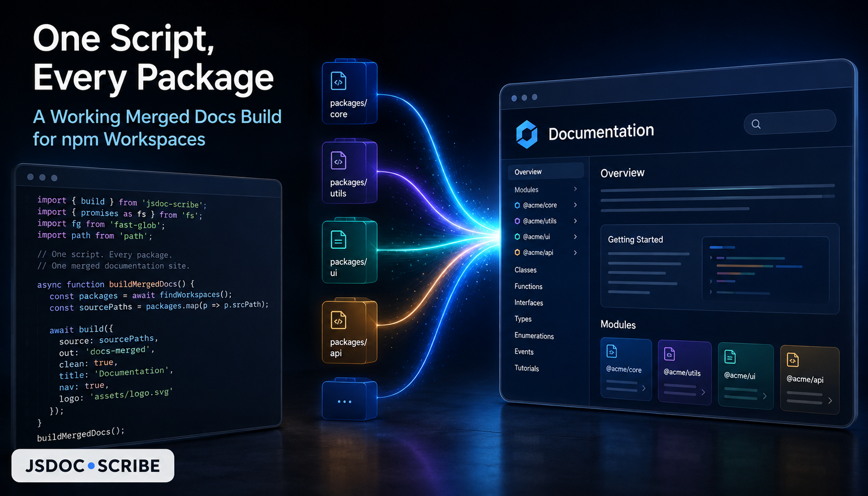Screen dimensions: 868x496
Task: Click the @acme/ui module card title
Action: (x=740, y=376)
